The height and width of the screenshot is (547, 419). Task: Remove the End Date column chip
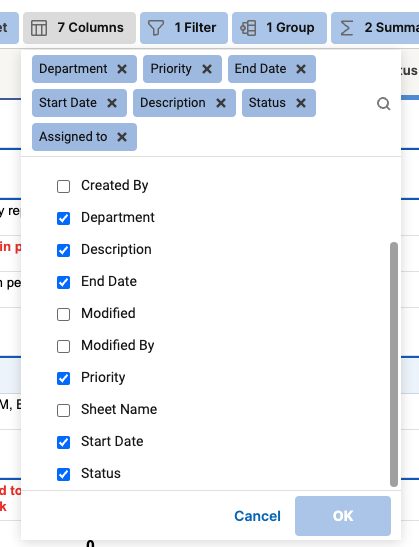301,69
